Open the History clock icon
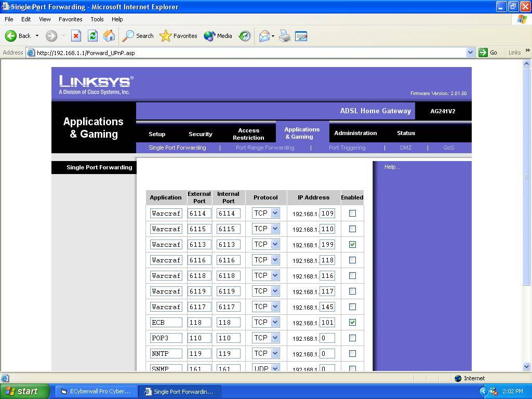The image size is (532, 399). [x=245, y=36]
